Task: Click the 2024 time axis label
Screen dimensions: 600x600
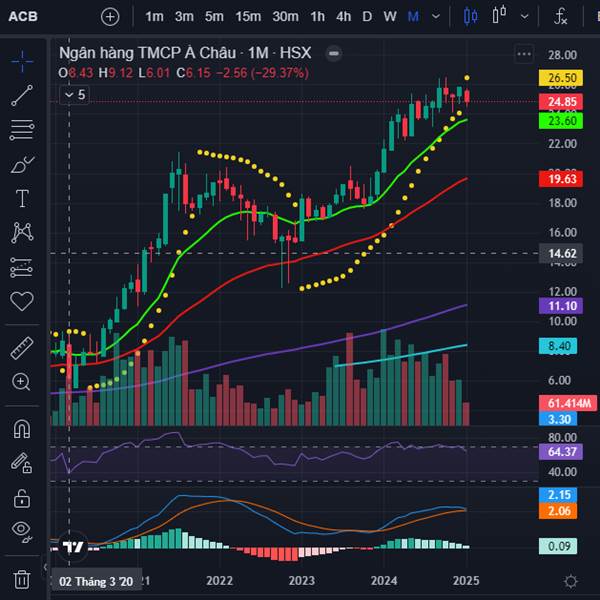Action: coord(384,581)
